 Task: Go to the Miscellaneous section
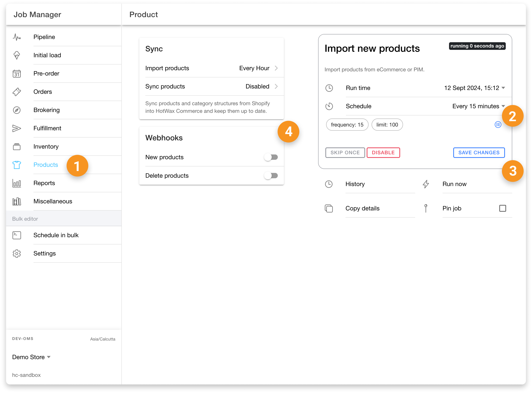53,201
